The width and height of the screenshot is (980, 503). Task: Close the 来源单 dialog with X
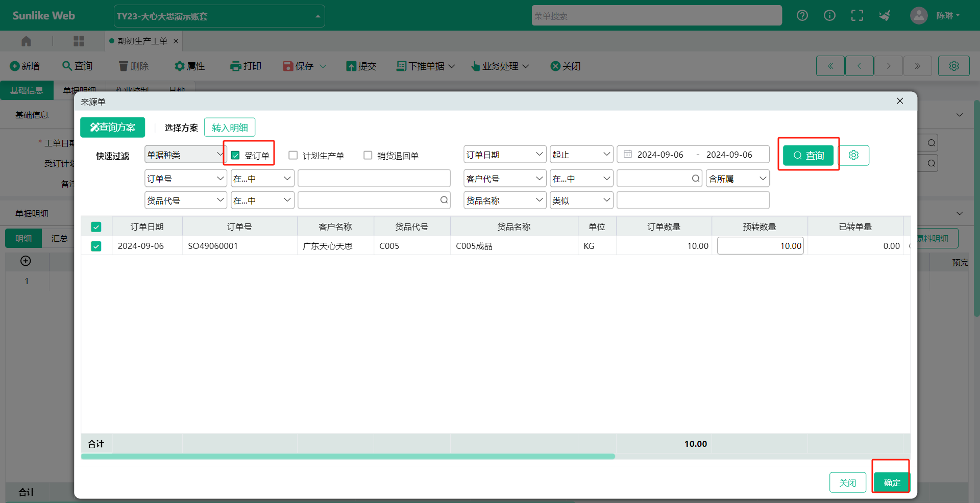tap(900, 101)
